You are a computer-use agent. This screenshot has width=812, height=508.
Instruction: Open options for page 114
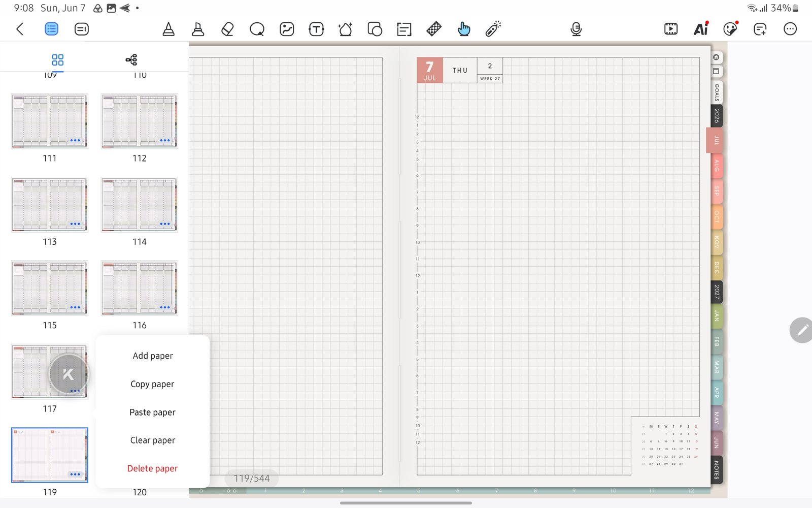[x=165, y=224]
